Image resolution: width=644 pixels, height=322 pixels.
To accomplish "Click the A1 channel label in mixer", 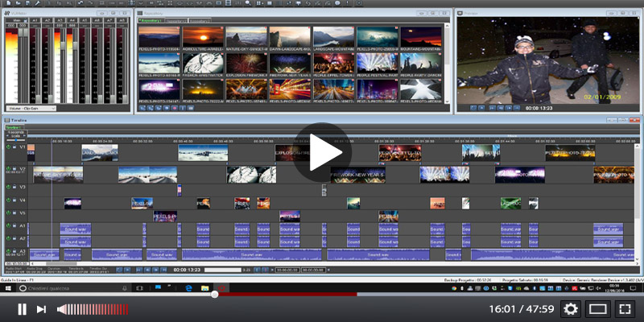I will (36, 19).
